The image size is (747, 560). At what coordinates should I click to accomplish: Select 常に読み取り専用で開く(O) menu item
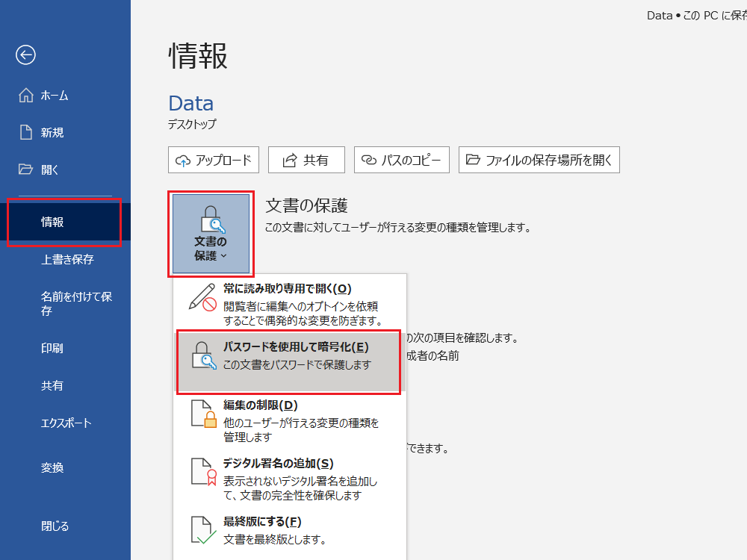pos(290,305)
